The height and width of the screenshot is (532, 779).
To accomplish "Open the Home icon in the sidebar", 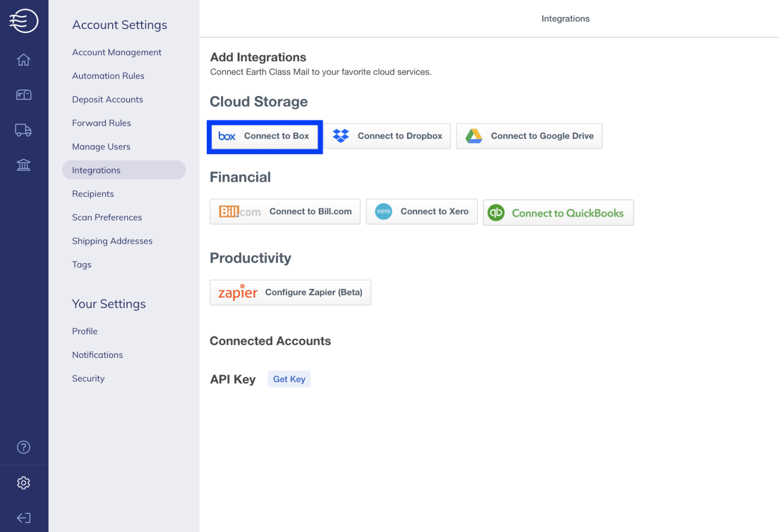I will coord(23,60).
